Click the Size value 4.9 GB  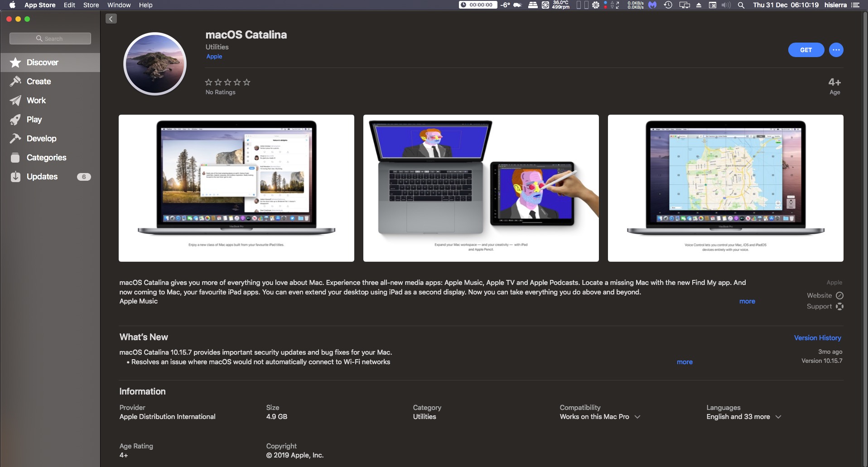[277, 417]
